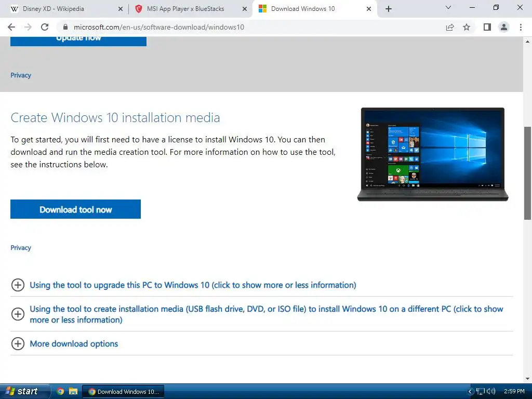Close the Disney XD Wikipedia tab

(121, 9)
